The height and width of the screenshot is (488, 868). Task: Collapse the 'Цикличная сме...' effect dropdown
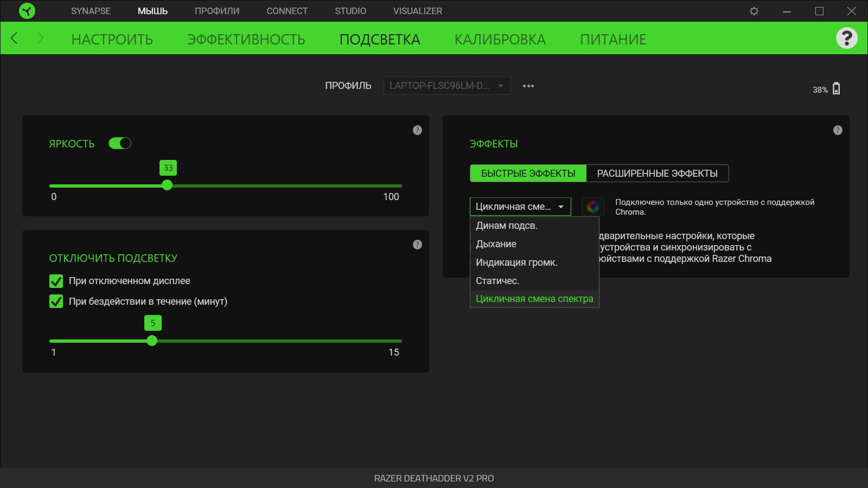pyautogui.click(x=520, y=207)
